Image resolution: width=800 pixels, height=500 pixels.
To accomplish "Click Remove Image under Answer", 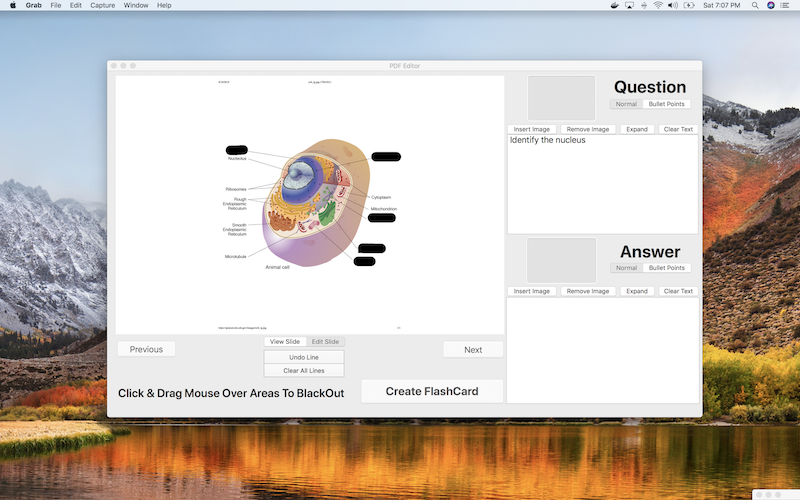I will click(x=588, y=291).
